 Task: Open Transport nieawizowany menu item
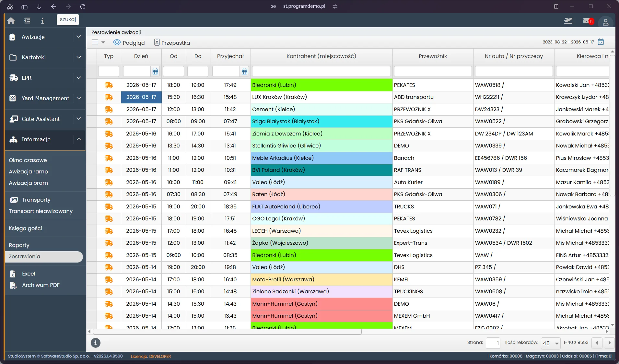coord(41,211)
